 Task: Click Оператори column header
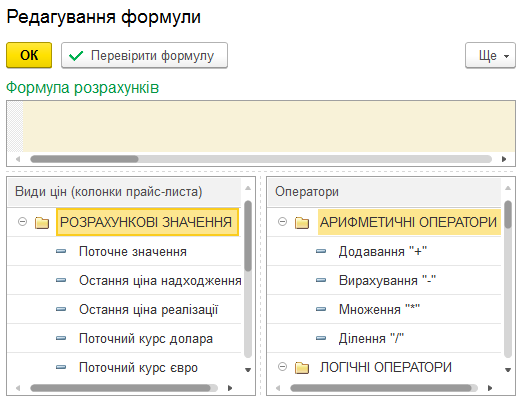[x=384, y=192]
